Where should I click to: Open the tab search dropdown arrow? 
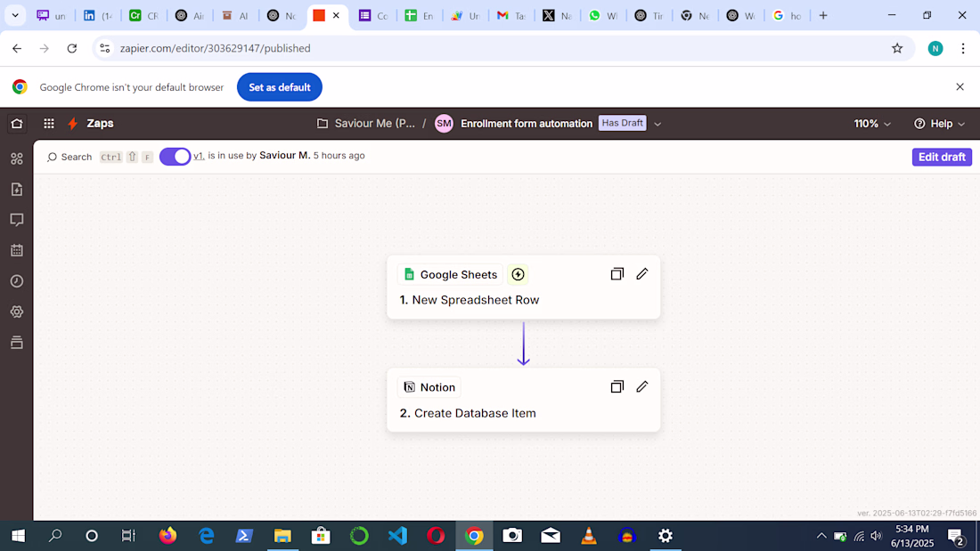pos(15,16)
